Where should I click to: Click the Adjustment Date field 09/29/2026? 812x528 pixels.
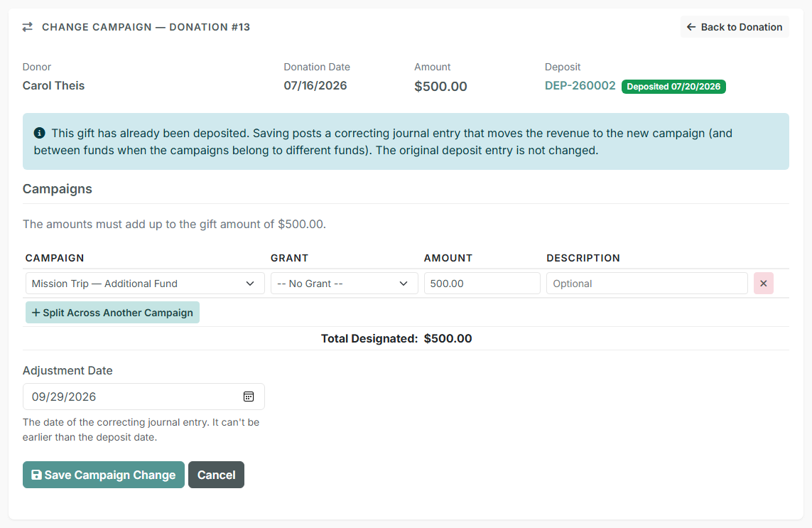144,397
